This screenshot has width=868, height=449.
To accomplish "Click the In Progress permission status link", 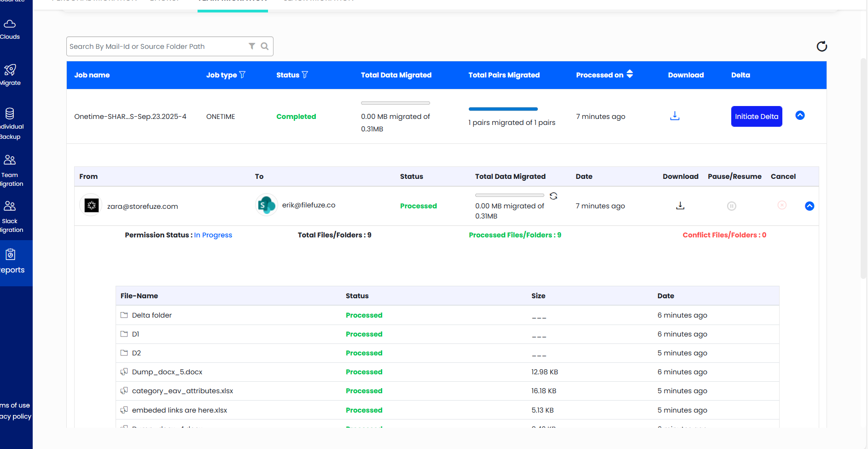I will tap(213, 235).
